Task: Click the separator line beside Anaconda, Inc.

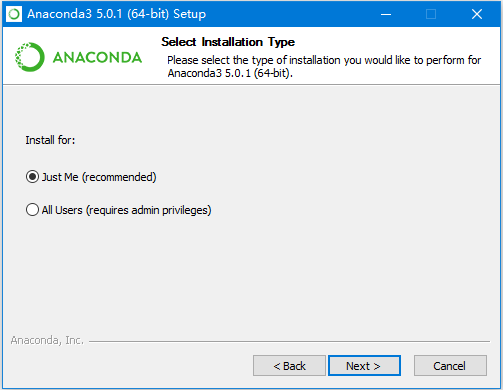Action: pos(289,341)
